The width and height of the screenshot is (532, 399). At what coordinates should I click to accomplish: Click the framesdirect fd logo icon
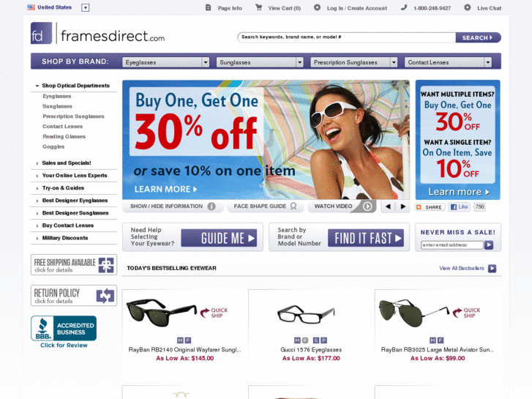pyautogui.click(x=42, y=33)
